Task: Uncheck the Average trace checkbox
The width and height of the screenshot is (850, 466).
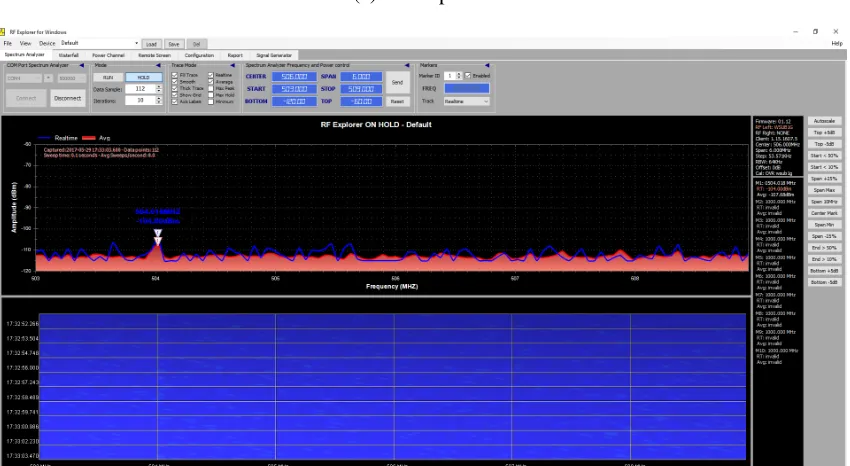Action: pyautogui.click(x=211, y=82)
